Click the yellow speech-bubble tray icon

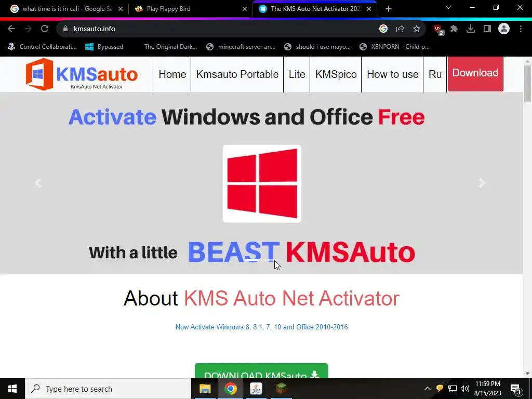pyautogui.click(x=440, y=389)
